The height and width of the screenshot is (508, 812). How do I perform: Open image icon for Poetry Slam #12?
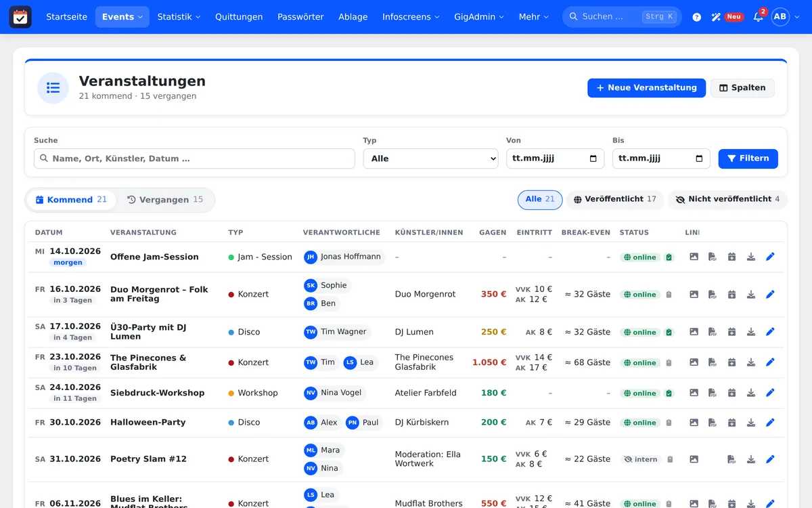coord(694,459)
